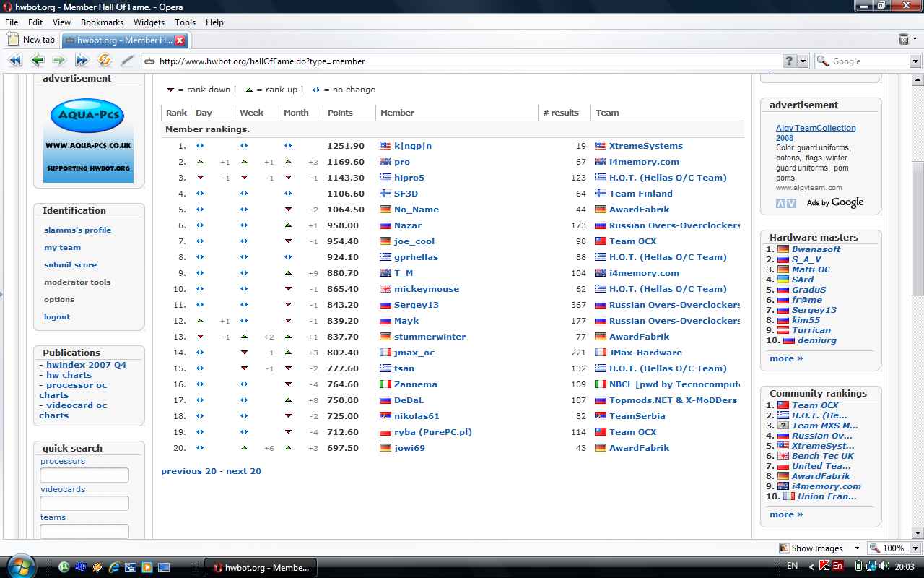Show hidden tray icons with the arrow

pos(811,567)
